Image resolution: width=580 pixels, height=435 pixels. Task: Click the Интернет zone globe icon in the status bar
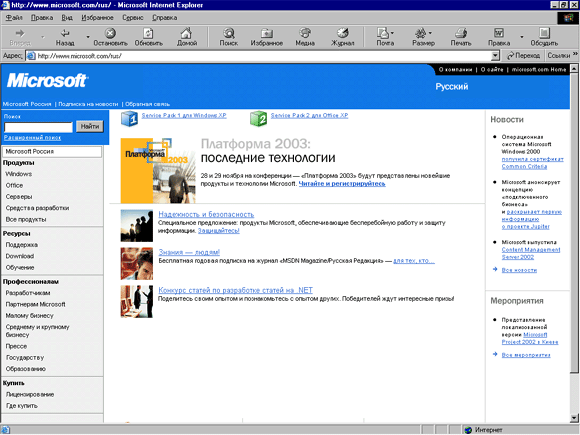pyautogui.click(x=468, y=430)
